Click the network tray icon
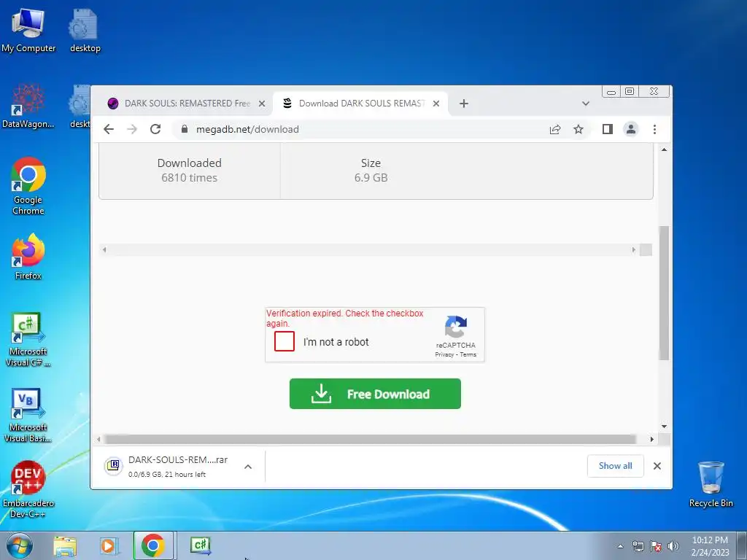The height and width of the screenshot is (560, 747). click(638, 546)
